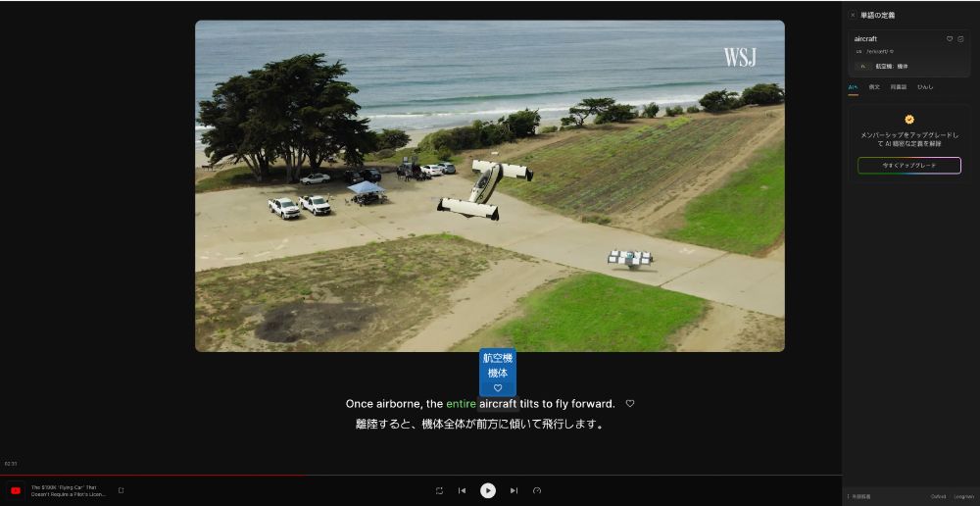980x506 pixels.
Task: Click the Japanese translation subtitle line
Action: tap(480, 425)
